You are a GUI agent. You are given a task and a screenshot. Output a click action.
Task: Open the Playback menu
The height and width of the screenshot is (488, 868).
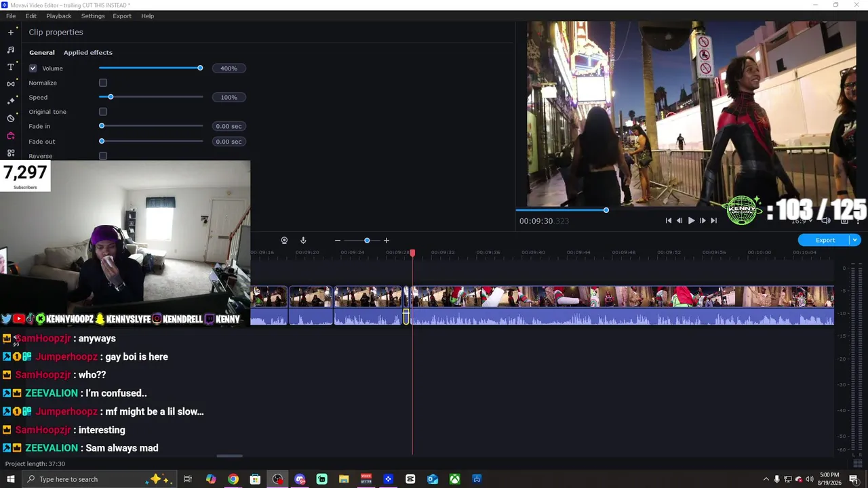click(x=59, y=16)
